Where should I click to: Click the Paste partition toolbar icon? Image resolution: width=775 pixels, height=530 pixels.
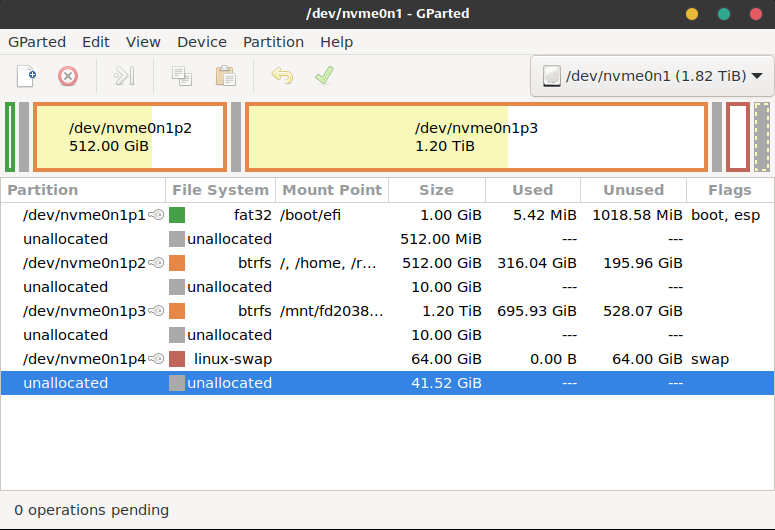click(x=226, y=76)
